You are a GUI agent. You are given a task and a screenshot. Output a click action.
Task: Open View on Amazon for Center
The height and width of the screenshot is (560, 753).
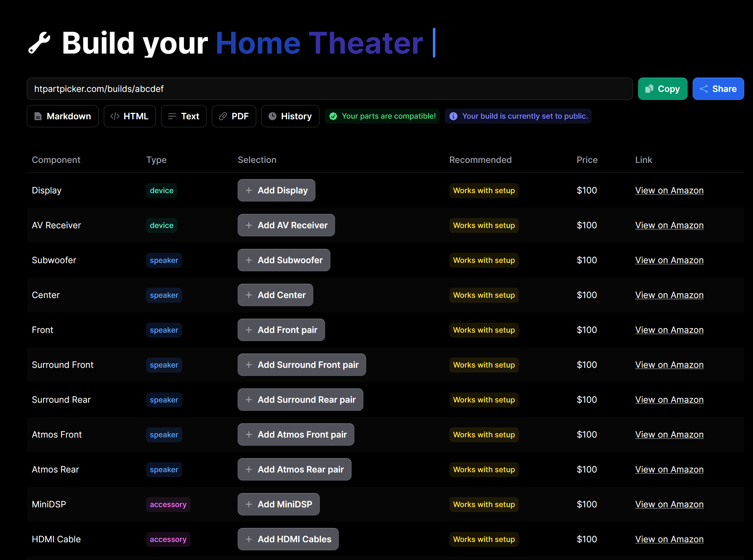(x=669, y=295)
